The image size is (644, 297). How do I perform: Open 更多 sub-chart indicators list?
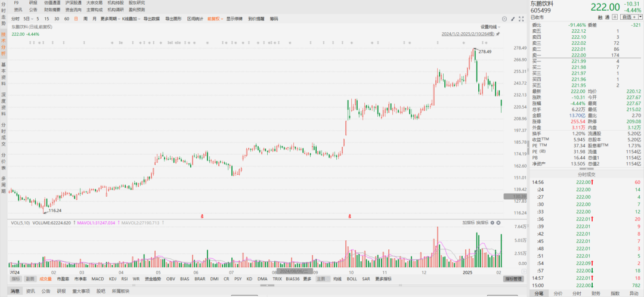[x=307, y=279]
